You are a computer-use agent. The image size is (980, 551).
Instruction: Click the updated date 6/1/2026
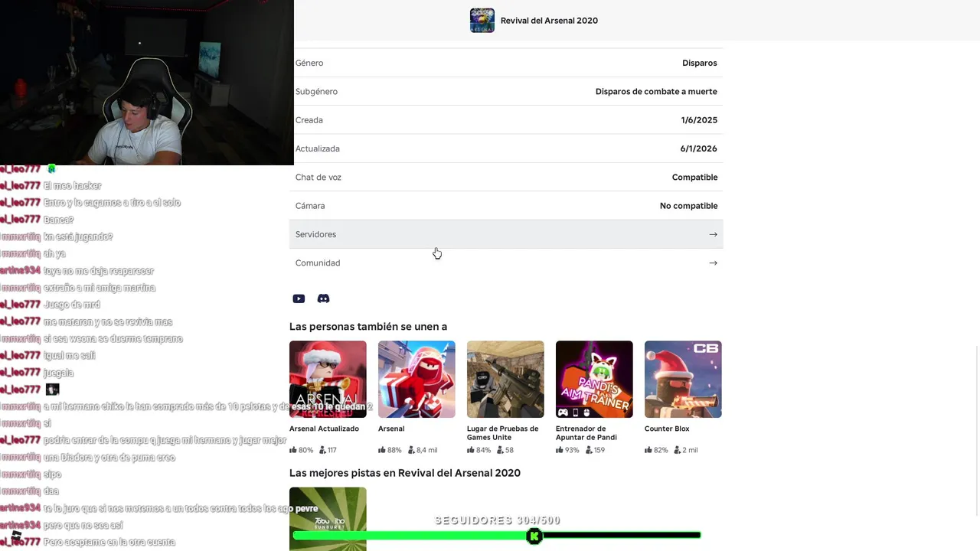click(x=699, y=148)
